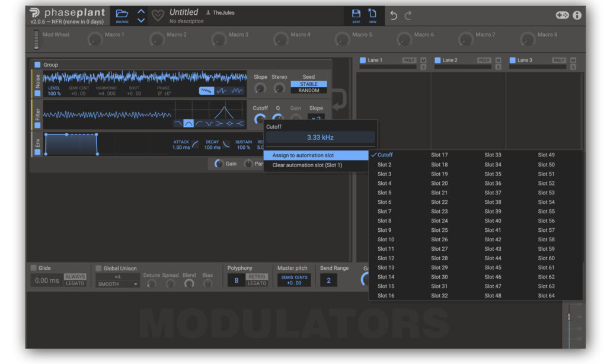The image size is (607, 364).
Task: Pick Slot 33 in the slot list
Action: click(x=493, y=155)
